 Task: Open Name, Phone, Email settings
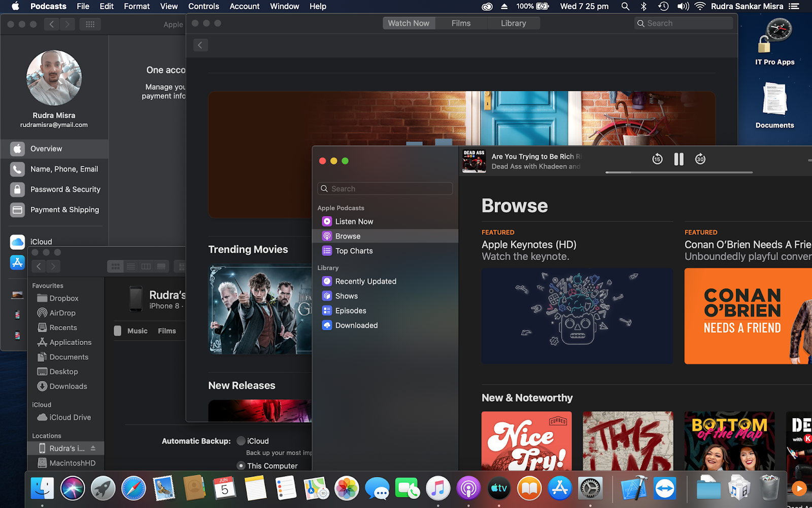(54, 169)
